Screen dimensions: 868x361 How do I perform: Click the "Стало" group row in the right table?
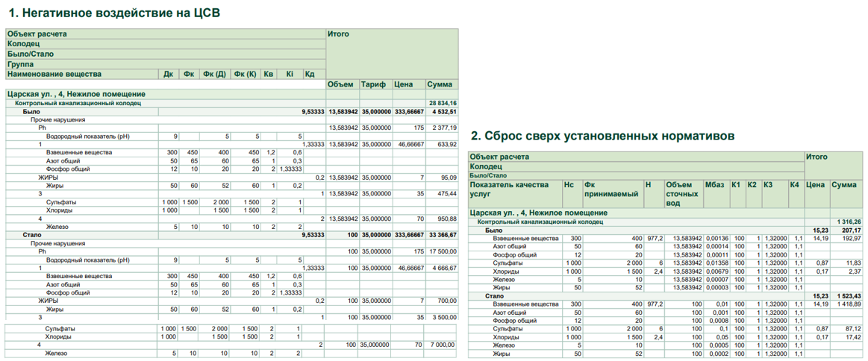[x=496, y=296]
